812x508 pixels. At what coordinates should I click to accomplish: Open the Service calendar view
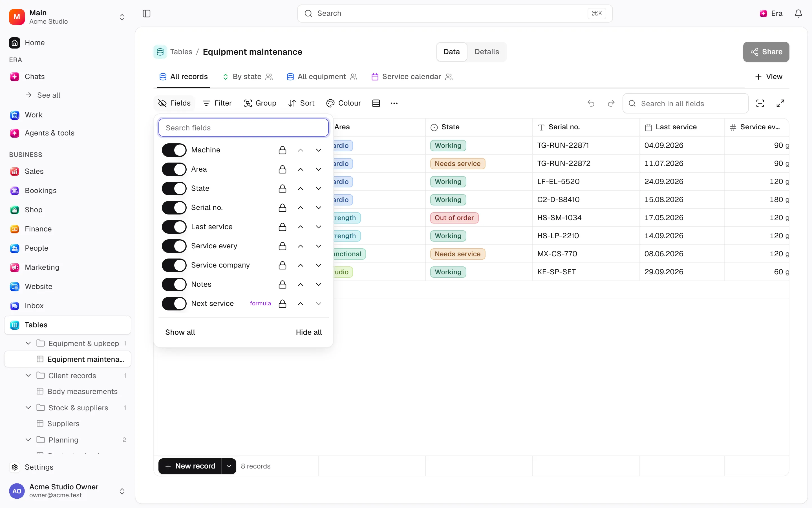pos(412,76)
